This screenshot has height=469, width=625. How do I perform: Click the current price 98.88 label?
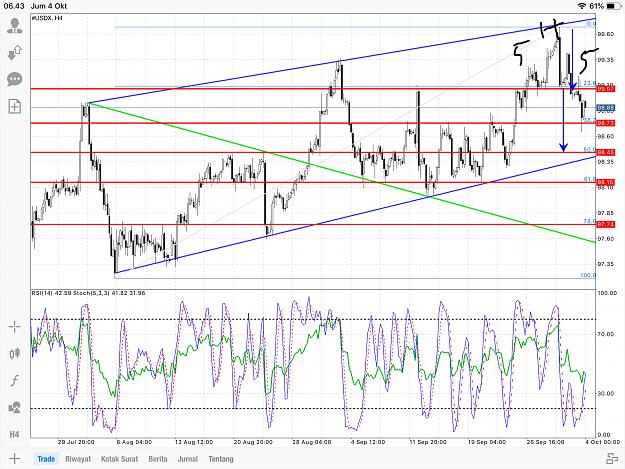coord(605,108)
